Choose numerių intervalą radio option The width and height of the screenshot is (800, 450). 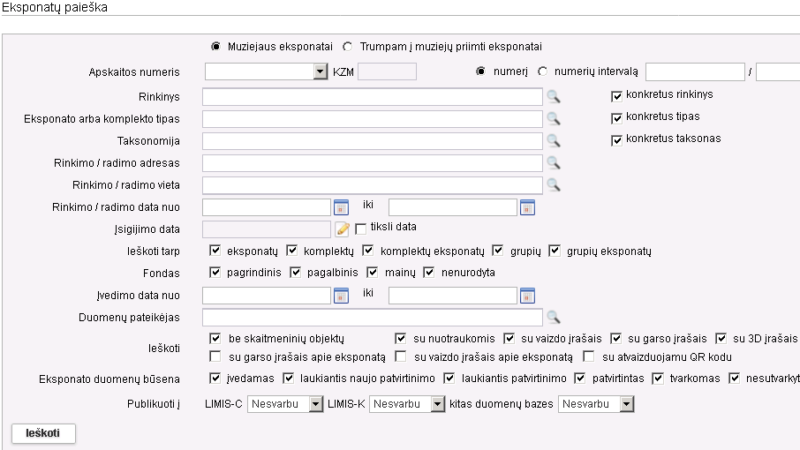pyautogui.click(x=542, y=71)
